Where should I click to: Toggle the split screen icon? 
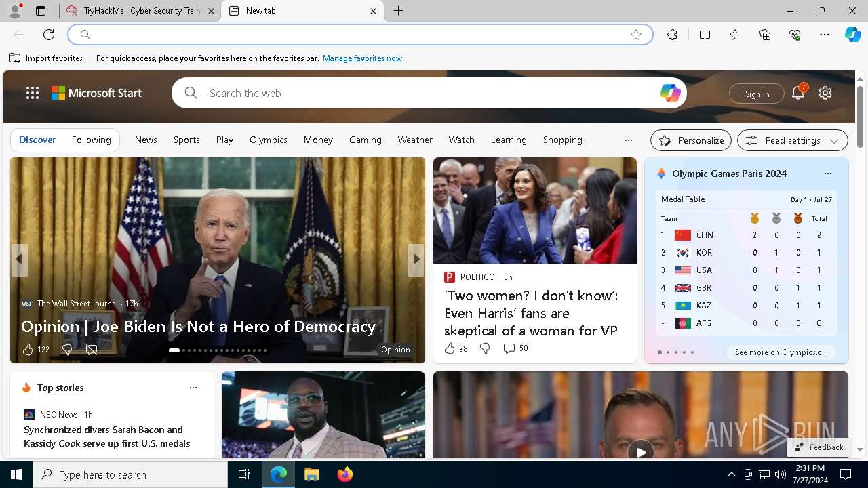tap(705, 35)
